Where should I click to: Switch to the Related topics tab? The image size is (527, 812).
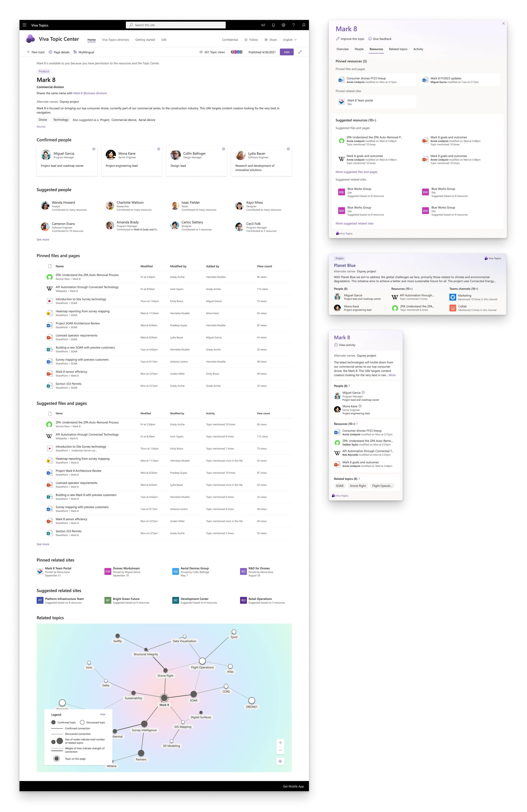click(x=398, y=49)
